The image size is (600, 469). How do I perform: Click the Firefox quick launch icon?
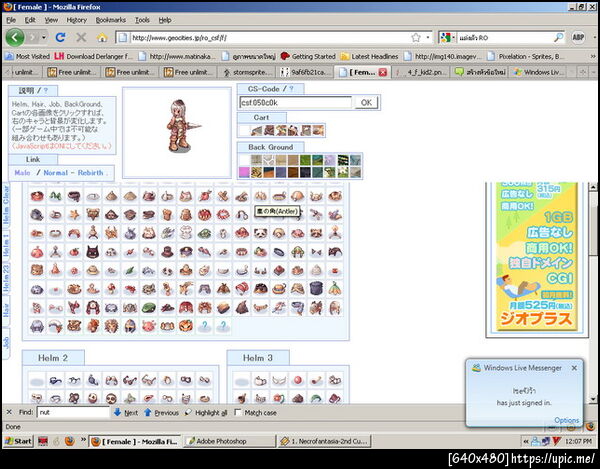[x=69, y=441]
